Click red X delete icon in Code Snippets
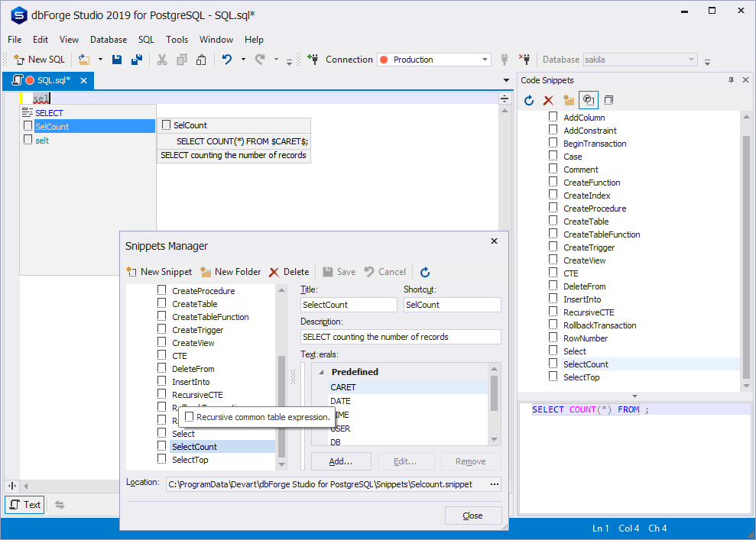 tap(548, 100)
